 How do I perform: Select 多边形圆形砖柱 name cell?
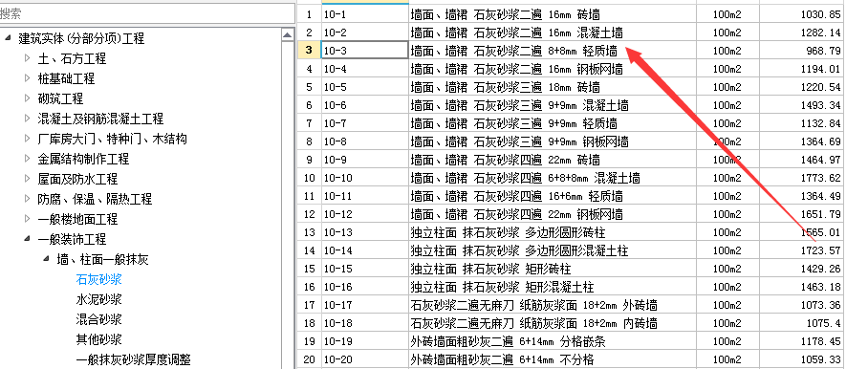[553, 232]
